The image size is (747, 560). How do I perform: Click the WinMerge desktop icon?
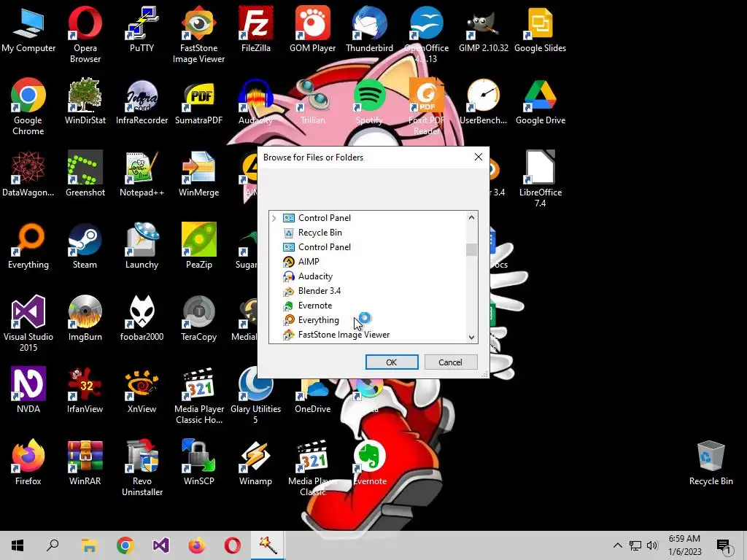tap(198, 174)
